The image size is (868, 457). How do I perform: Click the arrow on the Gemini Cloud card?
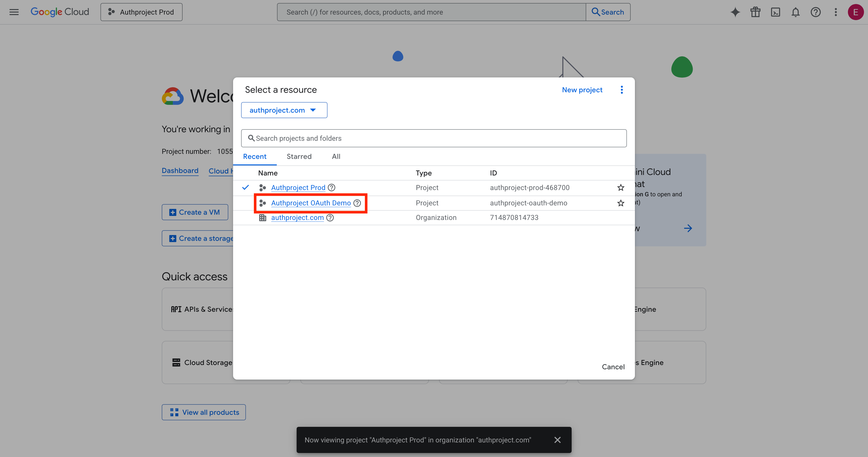click(x=688, y=228)
